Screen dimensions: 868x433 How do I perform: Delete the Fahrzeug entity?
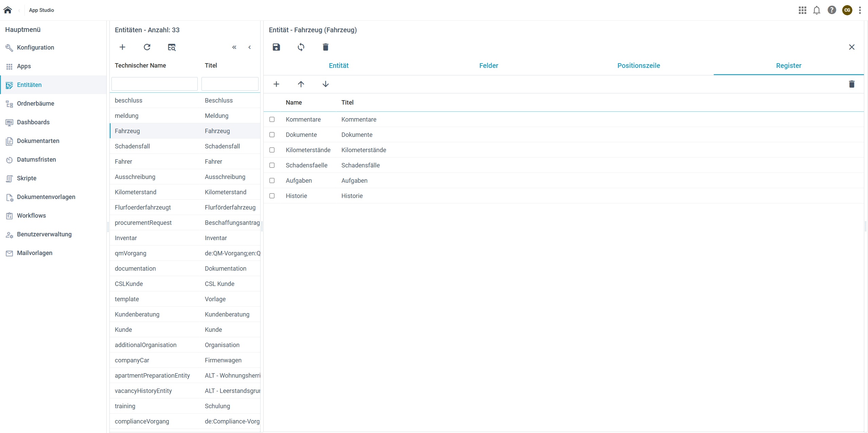[325, 47]
